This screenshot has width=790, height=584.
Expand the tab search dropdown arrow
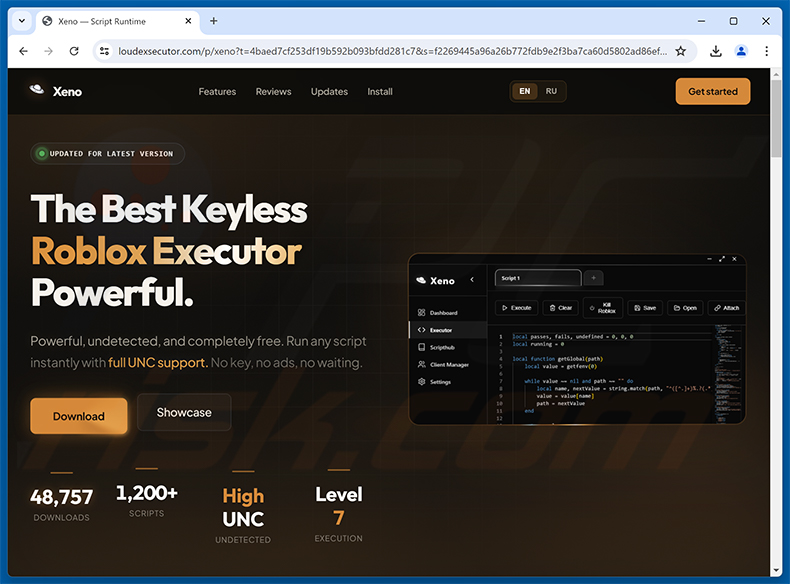pyautogui.click(x=22, y=21)
